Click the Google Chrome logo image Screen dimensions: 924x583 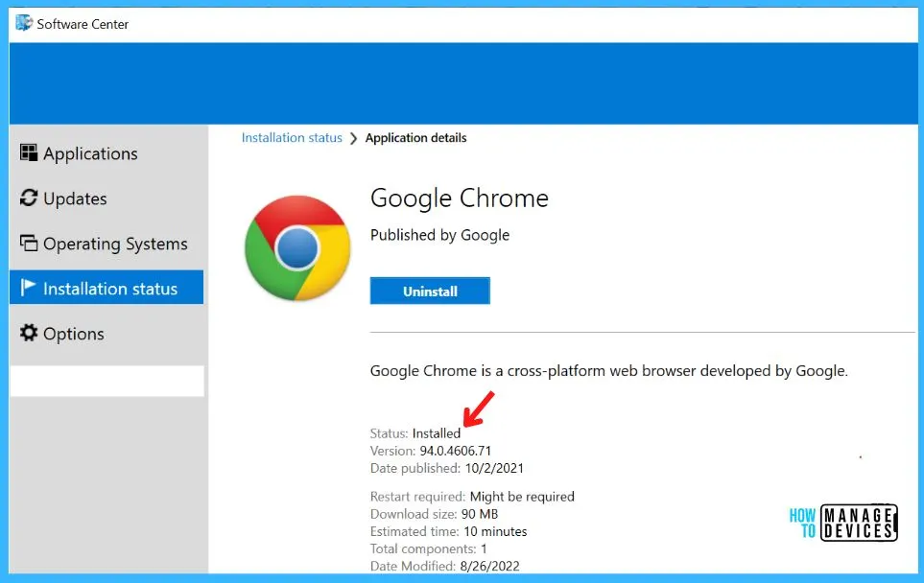click(x=297, y=248)
